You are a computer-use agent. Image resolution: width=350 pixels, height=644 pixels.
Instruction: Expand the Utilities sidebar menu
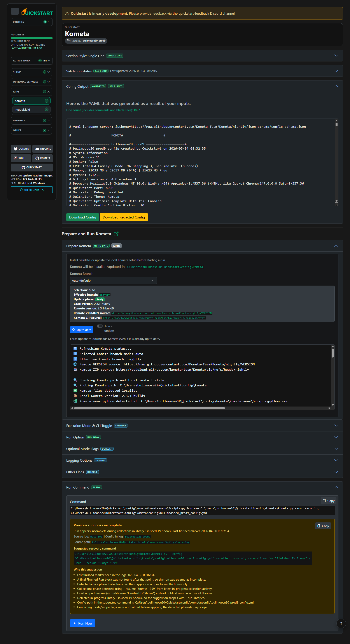pos(32,22)
